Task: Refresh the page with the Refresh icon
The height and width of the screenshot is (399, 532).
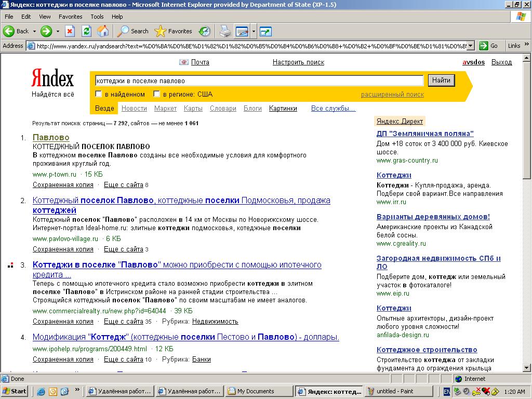Action: point(86,31)
